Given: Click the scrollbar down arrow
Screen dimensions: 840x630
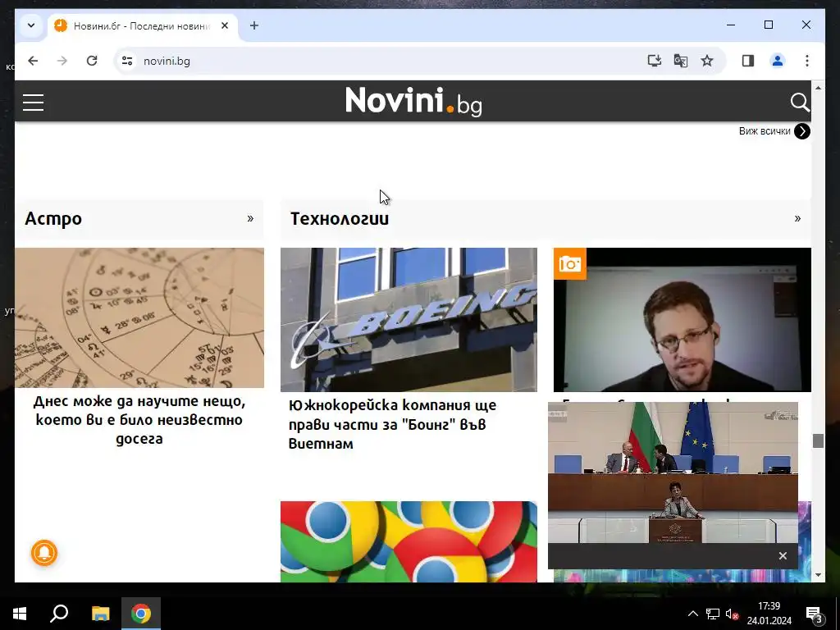Looking at the screenshot, I should tap(818, 575).
